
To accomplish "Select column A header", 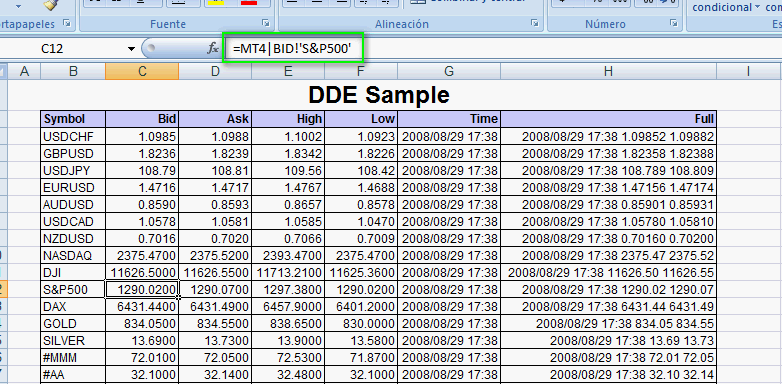I will [x=24, y=71].
